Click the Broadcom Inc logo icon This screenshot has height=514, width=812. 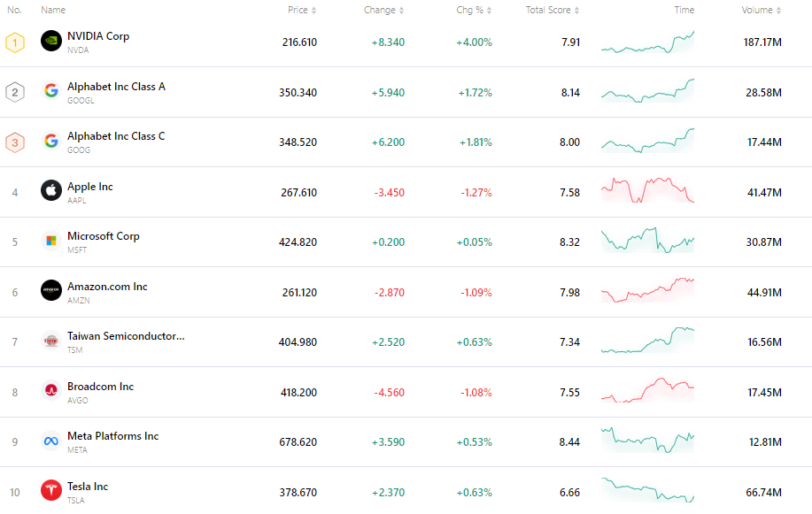(50, 390)
